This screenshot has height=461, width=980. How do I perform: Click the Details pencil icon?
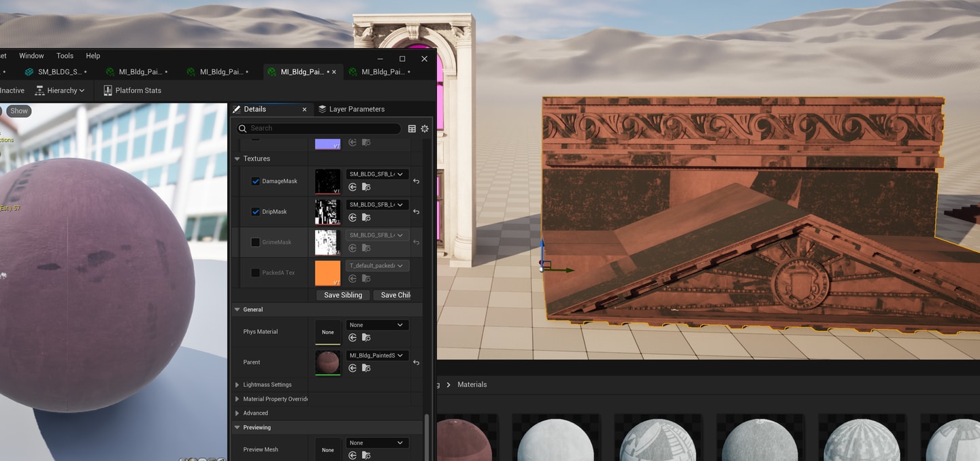237,109
